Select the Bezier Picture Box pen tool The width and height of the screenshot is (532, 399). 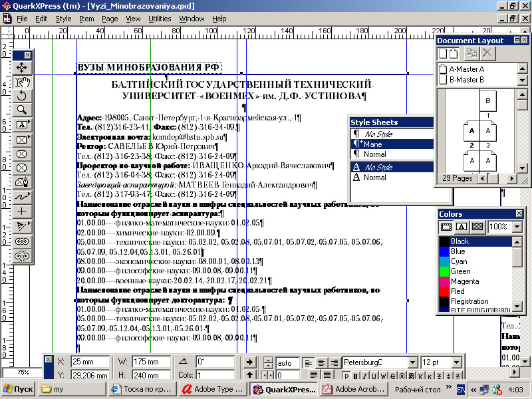tap(22, 182)
